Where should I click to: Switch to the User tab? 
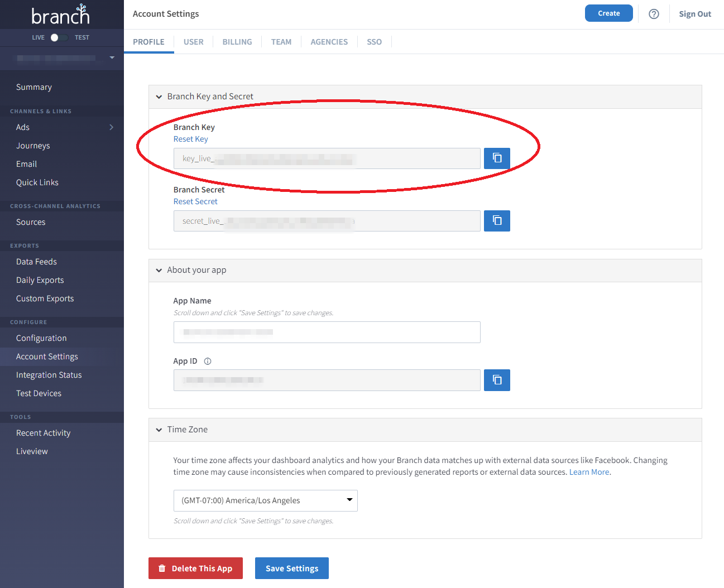(x=194, y=42)
